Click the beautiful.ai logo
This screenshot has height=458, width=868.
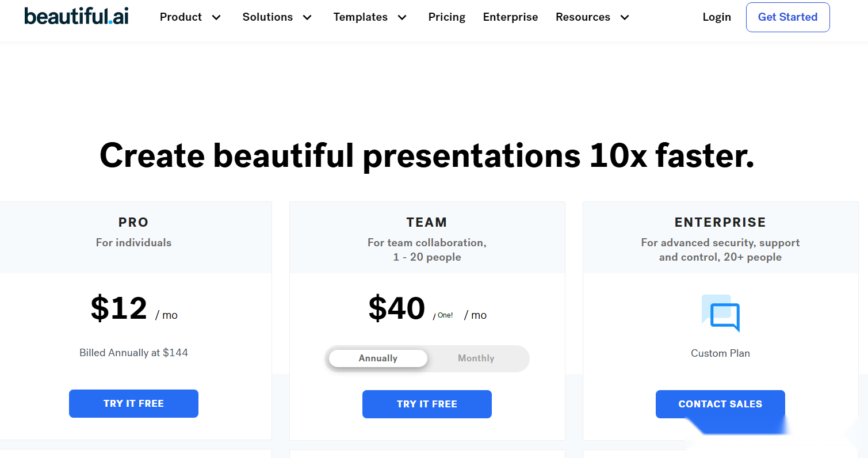(x=77, y=16)
